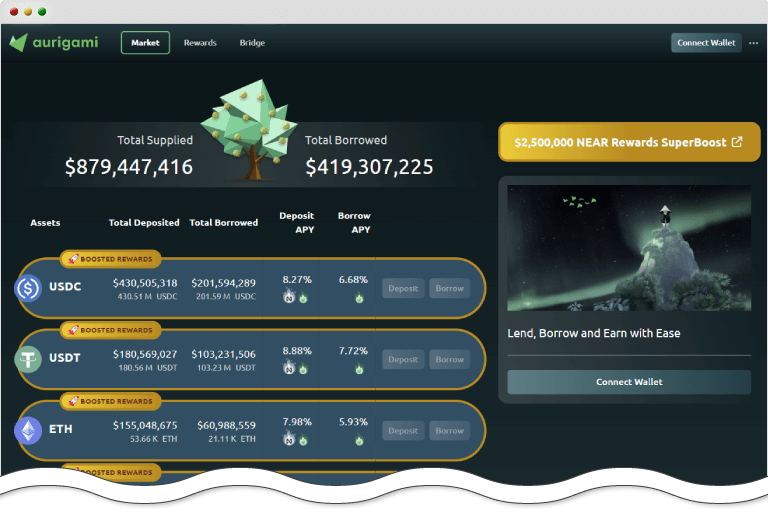The height and width of the screenshot is (515, 768).
Task: Click green flame icon under USDC deposit APY
Action: tap(303, 297)
